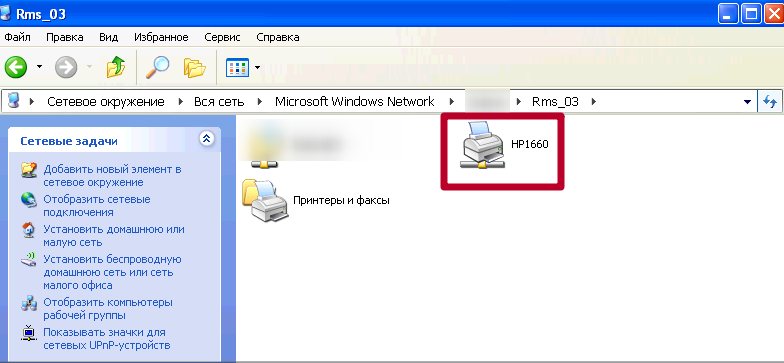Click the HP1660 printer label

[x=530, y=144]
